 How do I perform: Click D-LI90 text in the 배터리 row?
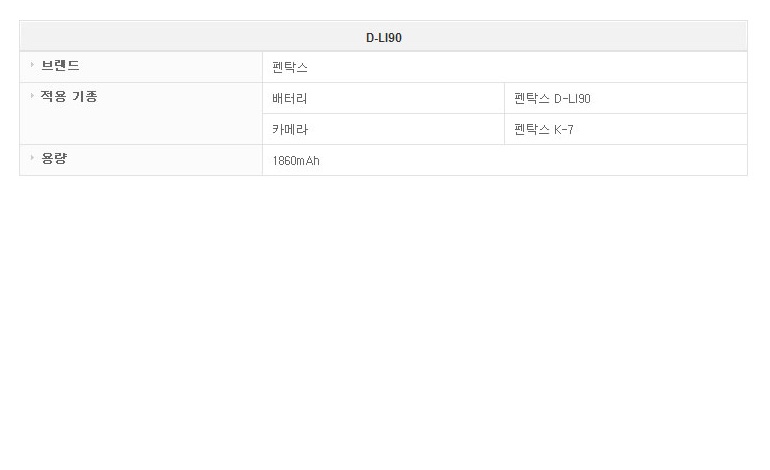(x=572, y=99)
